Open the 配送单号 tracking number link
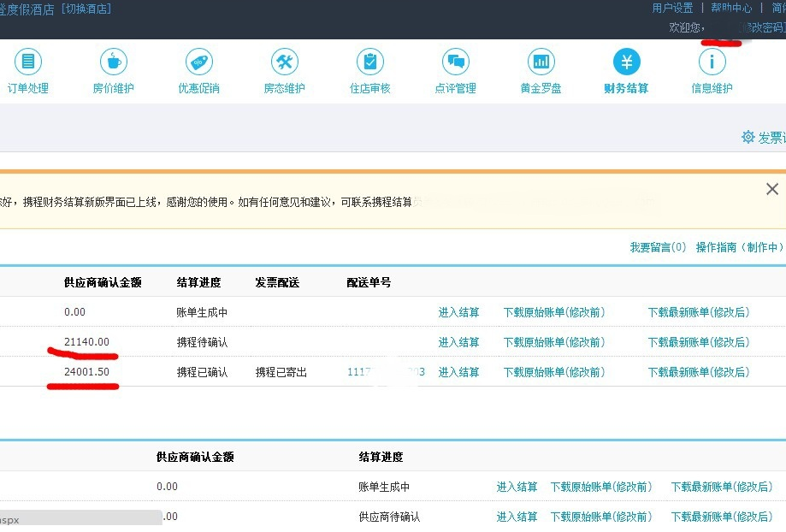 (x=386, y=372)
